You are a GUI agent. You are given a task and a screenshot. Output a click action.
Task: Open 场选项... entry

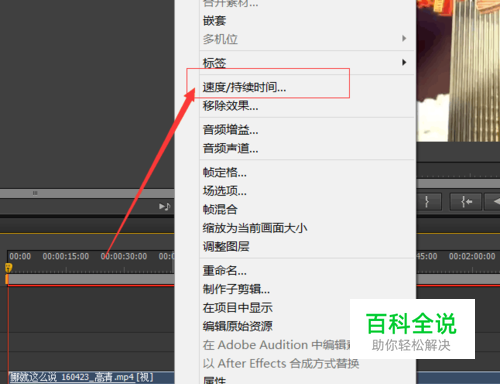pyautogui.click(x=225, y=191)
